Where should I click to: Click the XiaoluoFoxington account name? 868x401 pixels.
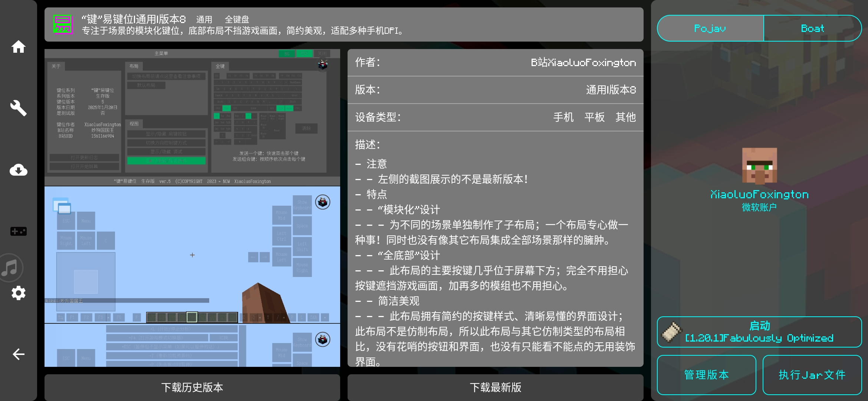point(759,194)
